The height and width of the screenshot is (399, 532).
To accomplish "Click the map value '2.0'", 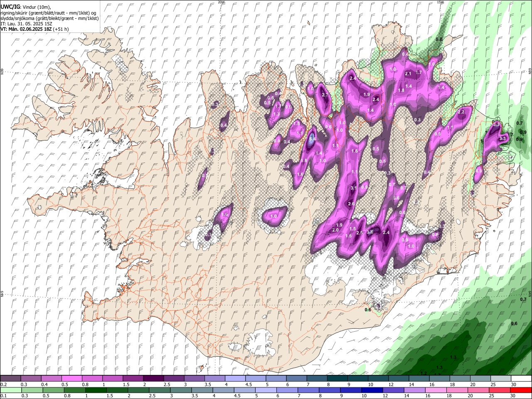I will tap(336, 230).
